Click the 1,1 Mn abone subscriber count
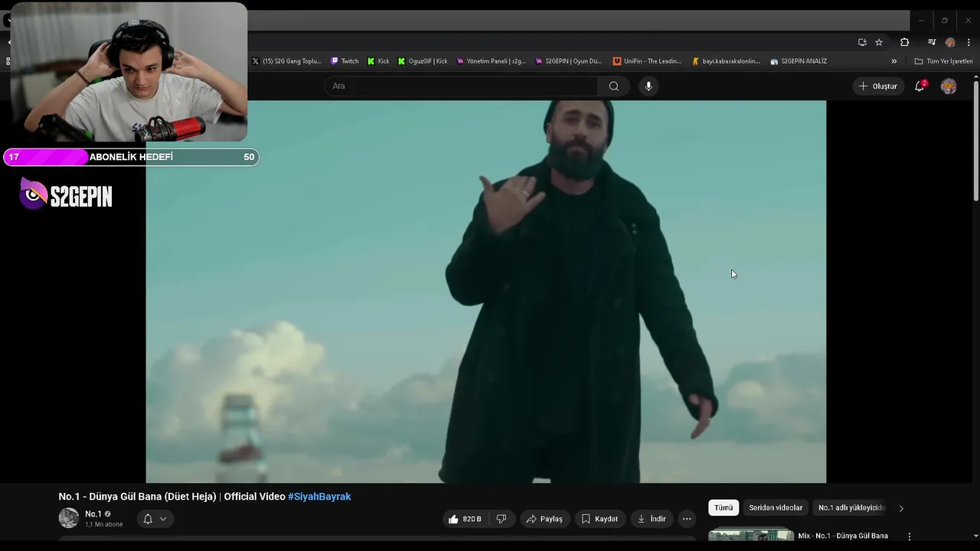The width and height of the screenshot is (980, 551). [103, 525]
